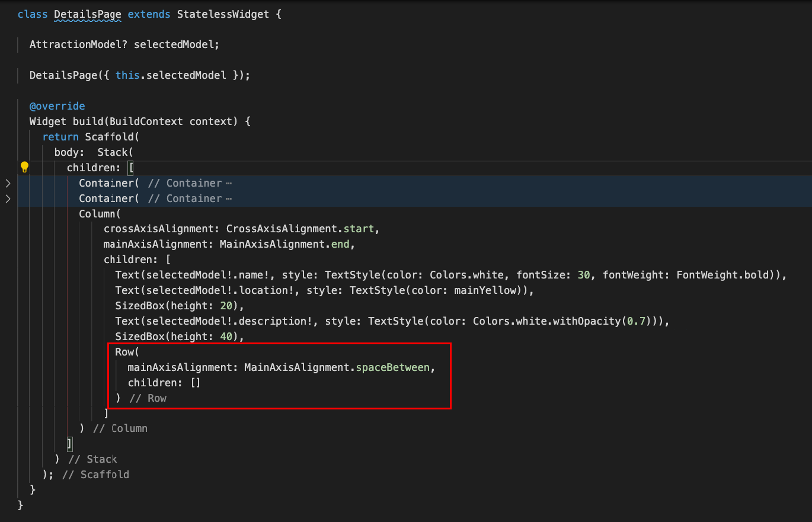Click the '// Column' closing comment

[120, 428]
